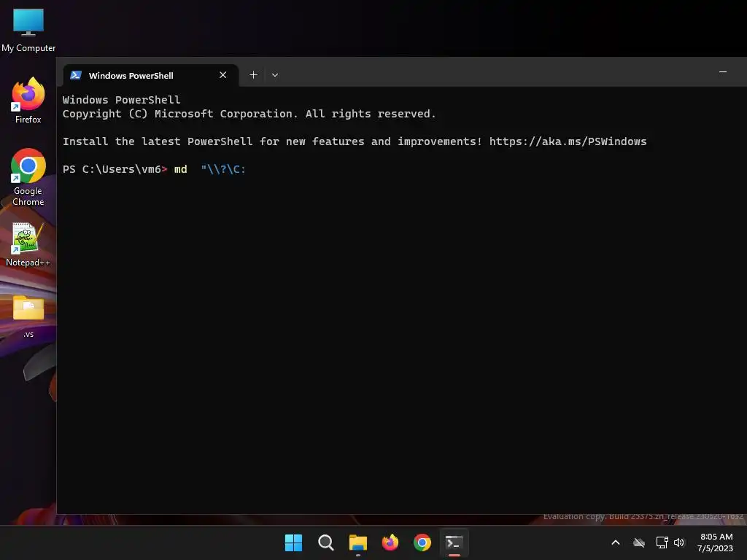Launch Chrome from the taskbar

click(x=422, y=542)
